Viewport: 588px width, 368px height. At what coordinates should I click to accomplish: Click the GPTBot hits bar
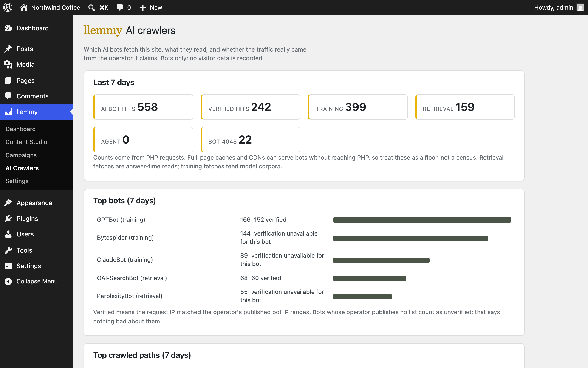tap(422, 220)
